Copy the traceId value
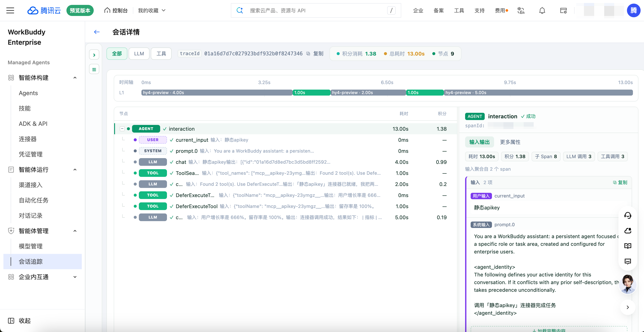 coord(315,53)
